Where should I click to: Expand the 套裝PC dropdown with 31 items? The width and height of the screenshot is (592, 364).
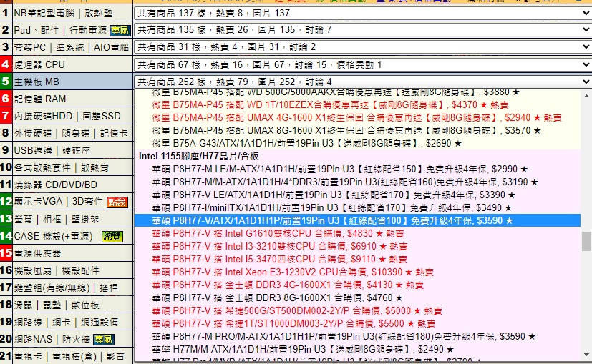362,47
